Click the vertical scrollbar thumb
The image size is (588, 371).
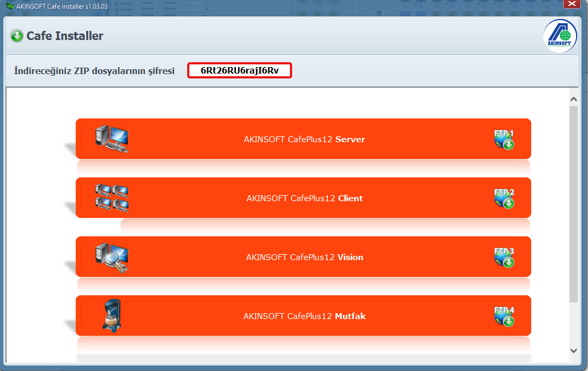tap(573, 204)
